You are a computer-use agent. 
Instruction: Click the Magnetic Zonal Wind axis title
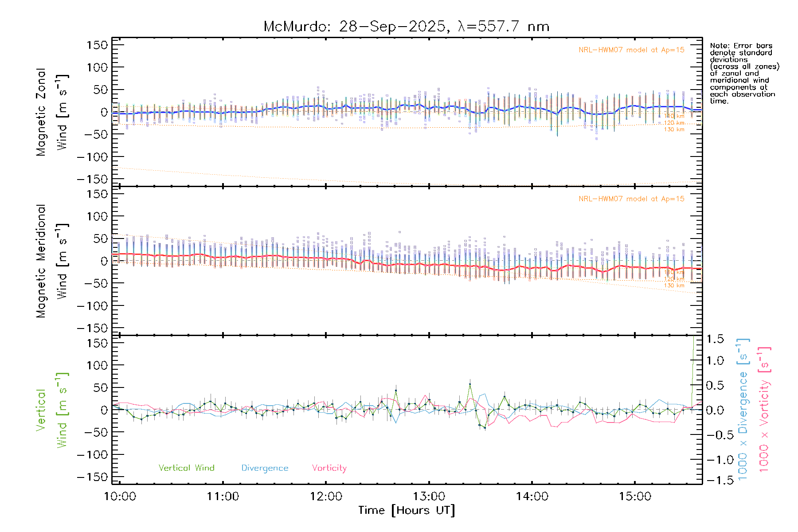(51, 112)
